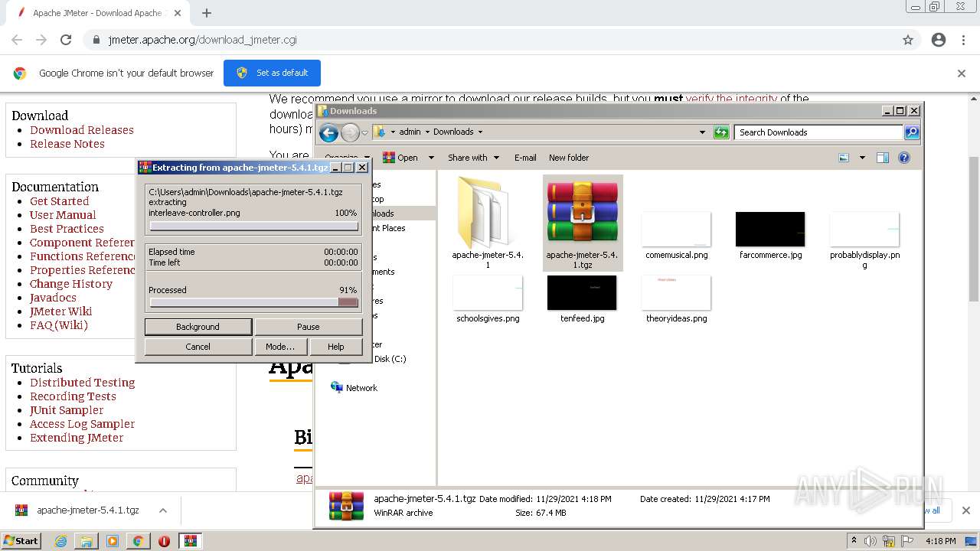
Task: Open the Windows Start menu
Action: (21, 541)
